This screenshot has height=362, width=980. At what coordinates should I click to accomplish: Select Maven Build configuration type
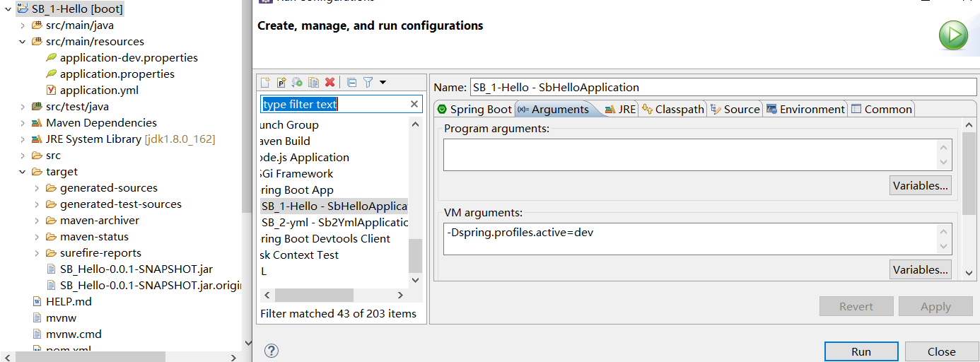point(286,141)
